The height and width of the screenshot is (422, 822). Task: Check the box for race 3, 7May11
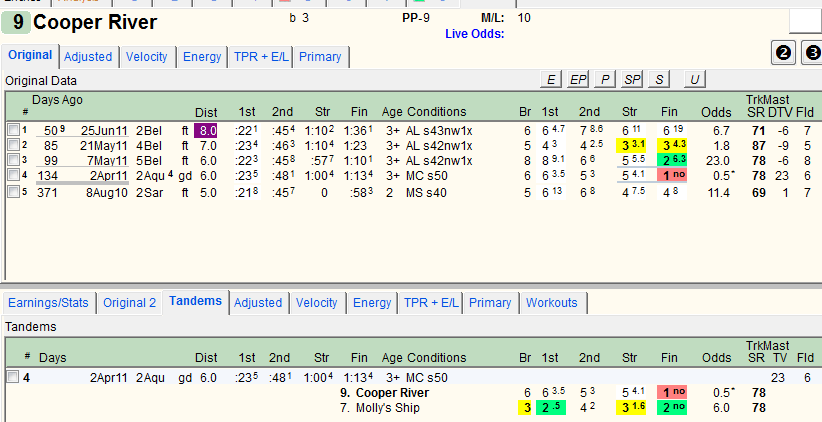pyautogui.click(x=13, y=160)
